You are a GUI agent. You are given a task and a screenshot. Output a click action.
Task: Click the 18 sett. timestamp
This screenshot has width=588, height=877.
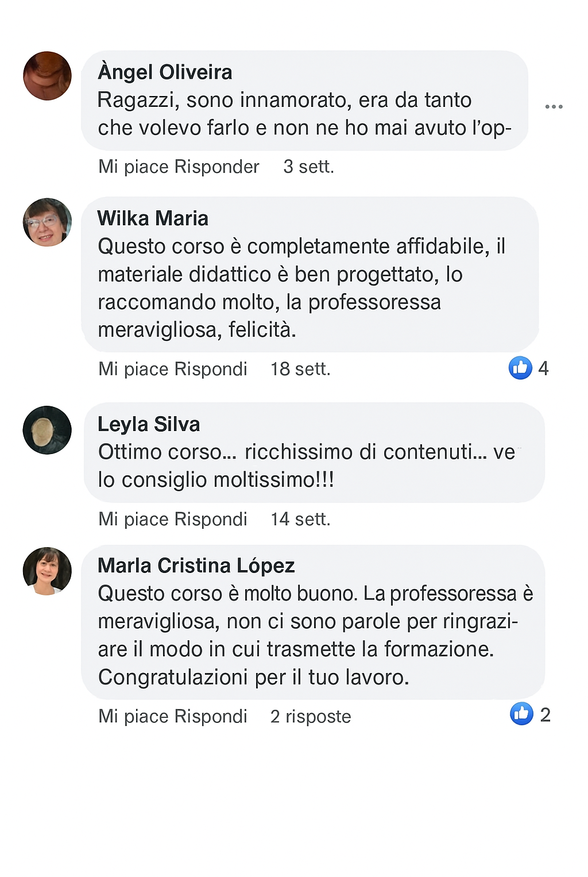point(300,369)
